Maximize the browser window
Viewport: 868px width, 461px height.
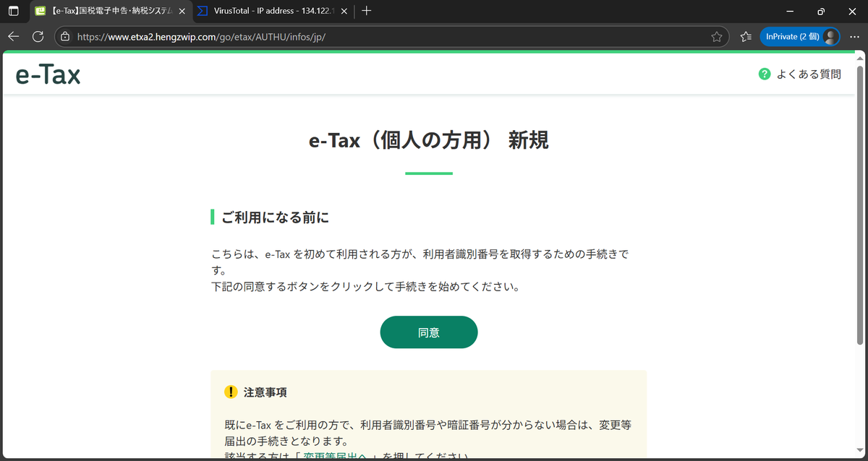pos(821,11)
